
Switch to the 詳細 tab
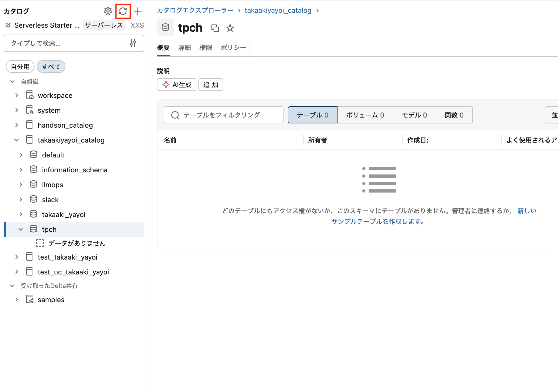(185, 48)
